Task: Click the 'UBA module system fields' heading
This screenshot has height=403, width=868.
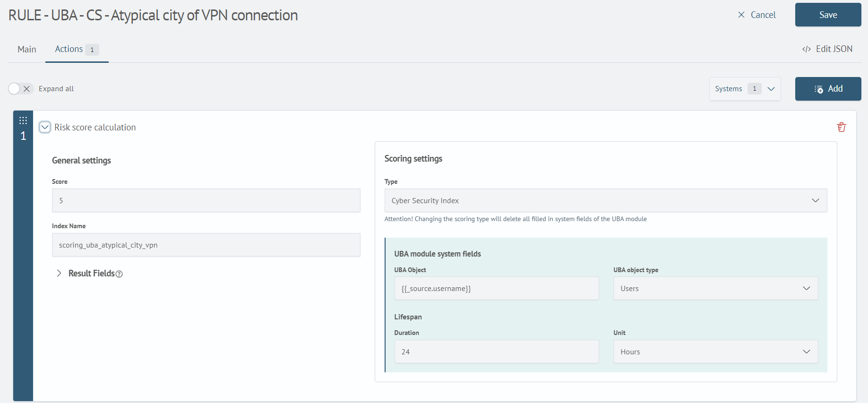Action: pyautogui.click(x=438, y=254)
